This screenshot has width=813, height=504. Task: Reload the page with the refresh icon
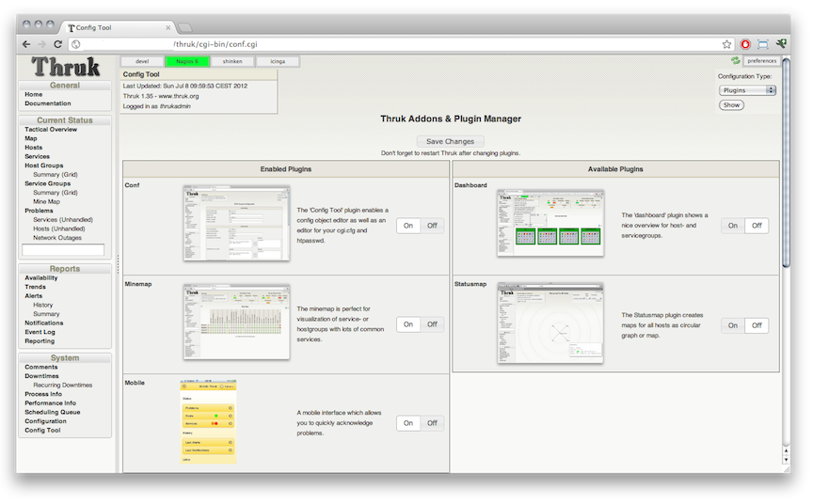tap(57, 44)
